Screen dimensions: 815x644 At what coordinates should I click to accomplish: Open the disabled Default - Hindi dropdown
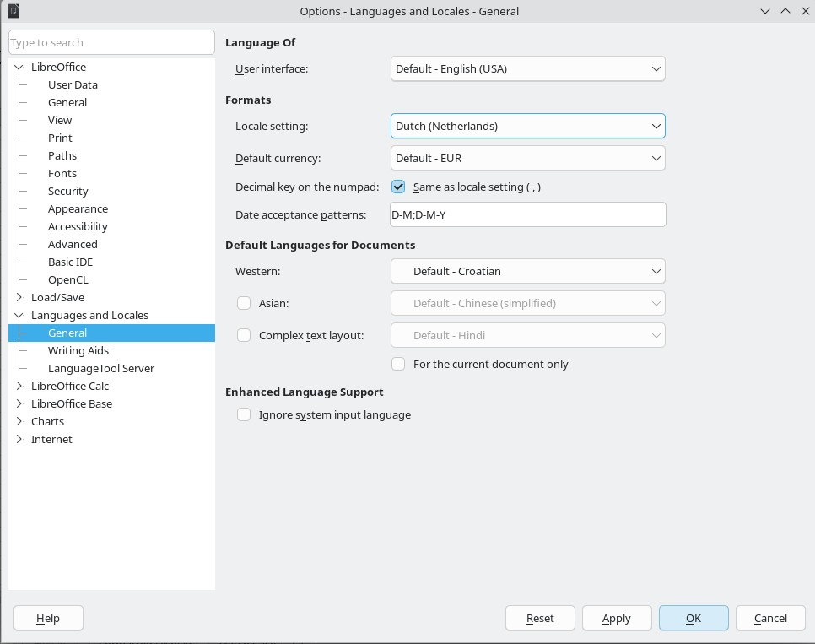point(527,336)
